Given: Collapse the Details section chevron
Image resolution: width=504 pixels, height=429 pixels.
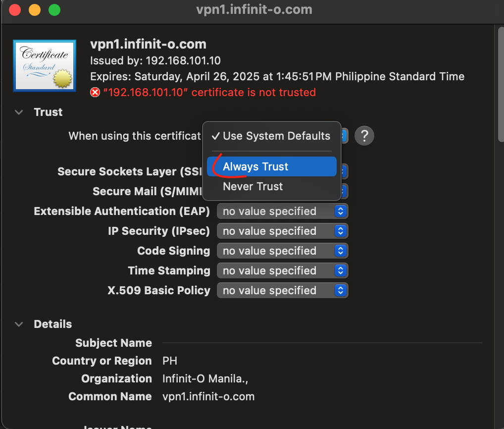Looking at the screenshot, I should click(19, 324).
